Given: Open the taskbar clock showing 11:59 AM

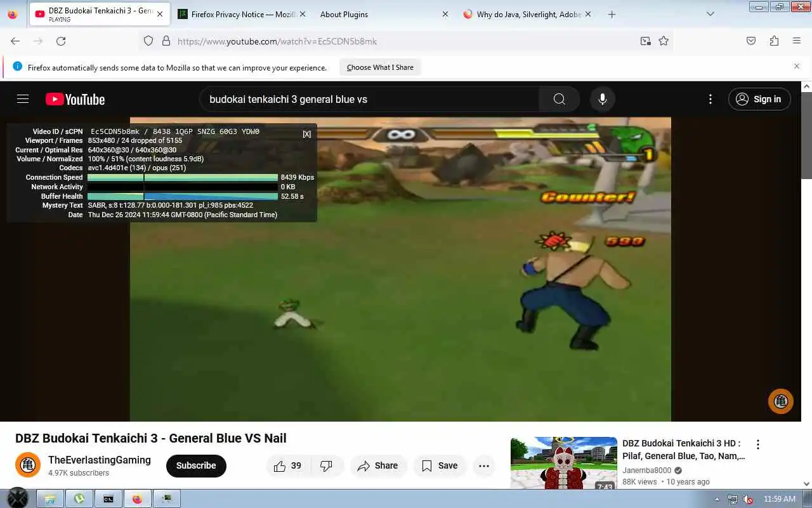Looking at the screenshot, I should tap(780, 499).
